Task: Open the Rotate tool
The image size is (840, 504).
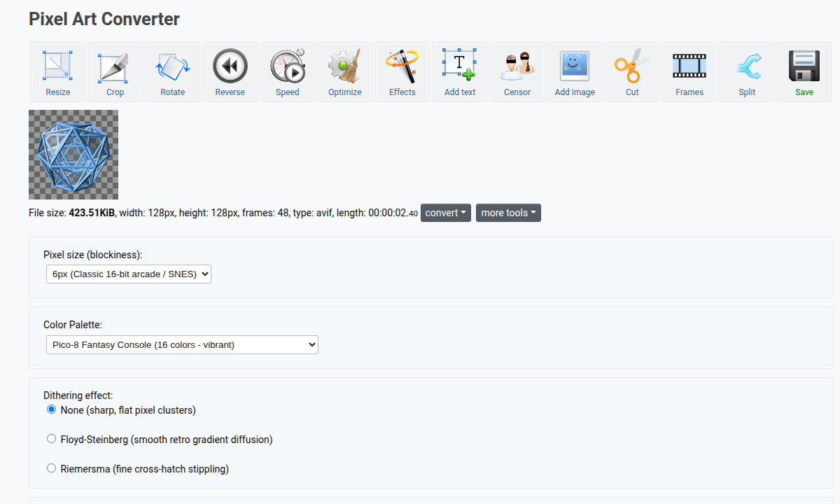Action: (x=173, y=72)
